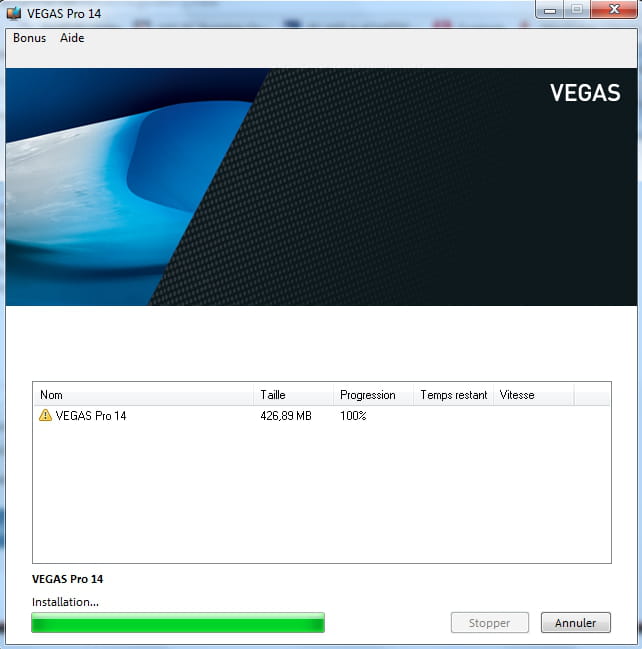Image resolution: width=642 pixels, height=649 pixels.
Task: Close the VEGAS Pro 14 installer window
Action: (614, 10)
